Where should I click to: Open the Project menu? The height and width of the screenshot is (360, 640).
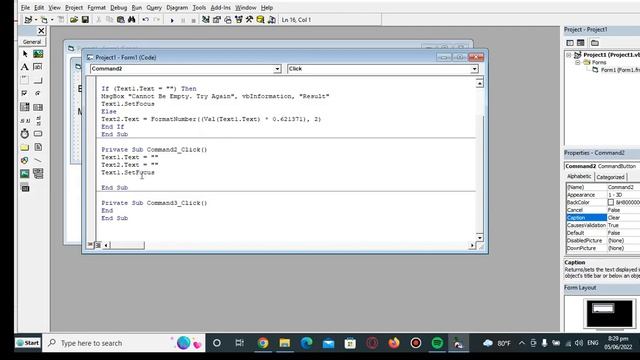(74, 7)
